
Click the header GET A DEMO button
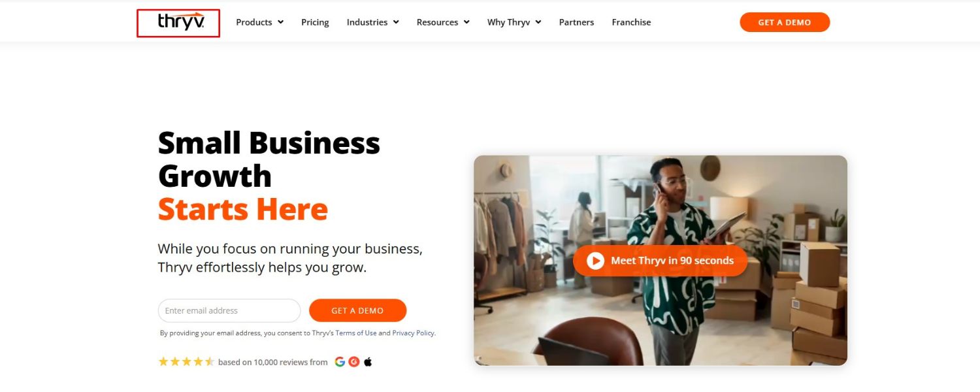coord(785,22)
